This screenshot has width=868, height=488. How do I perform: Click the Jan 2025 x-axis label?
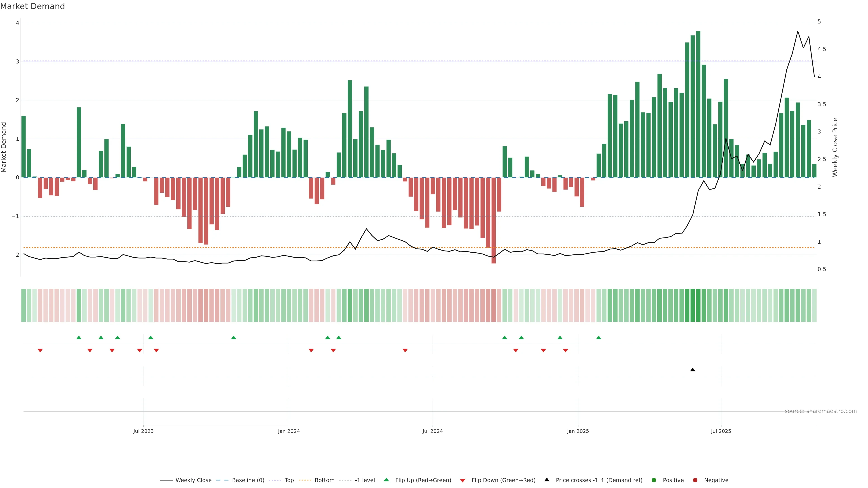coord(578,431)
